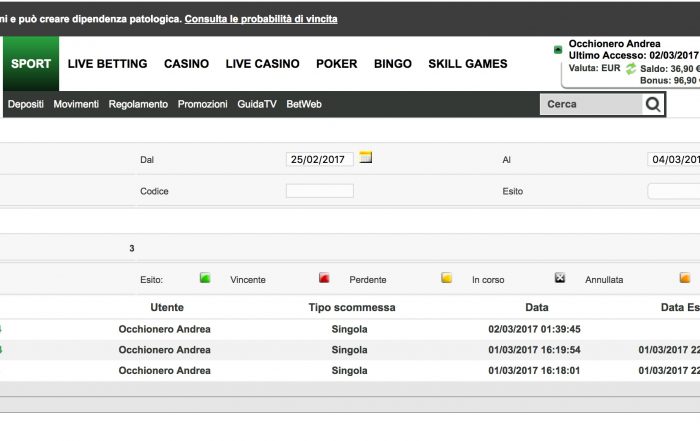This screenshot has width=700, height=441.
Task: Open BetWeb
Action: click(x=304, y=104)
